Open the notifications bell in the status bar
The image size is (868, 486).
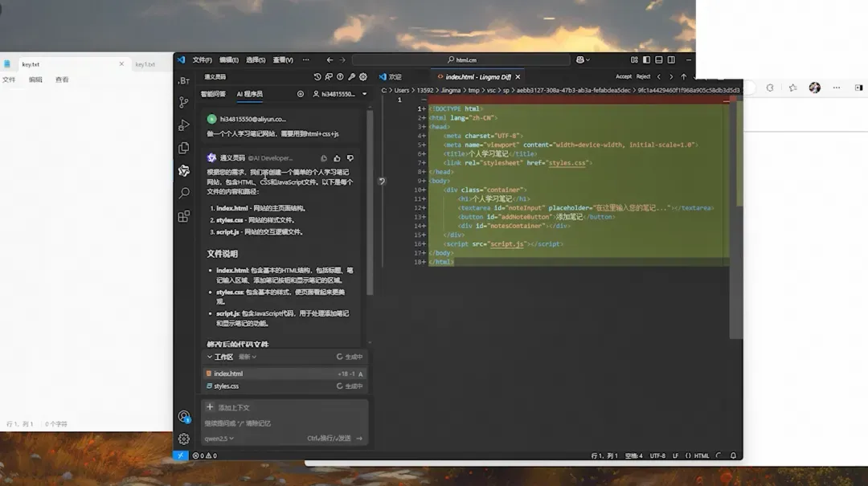pos(733,455)
